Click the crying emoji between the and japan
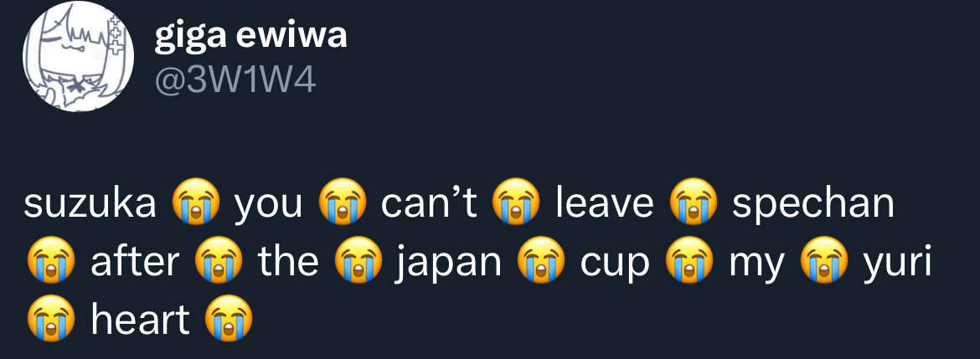 pyautogui.click(x=357, y=261)
